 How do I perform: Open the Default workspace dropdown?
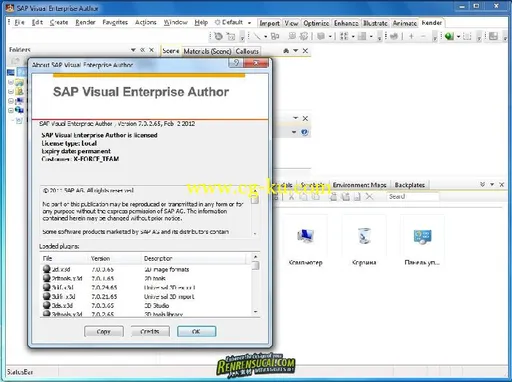click(x=249, y=23)
